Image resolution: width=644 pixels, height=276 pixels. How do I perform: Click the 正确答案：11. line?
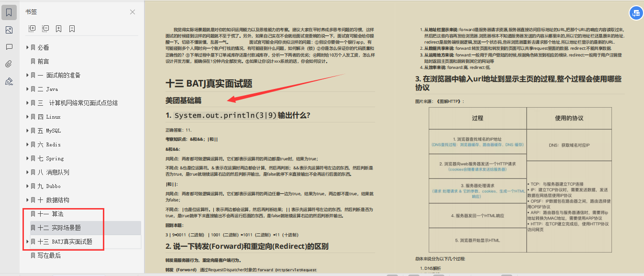pyautogui.click(x=178, y=130)
